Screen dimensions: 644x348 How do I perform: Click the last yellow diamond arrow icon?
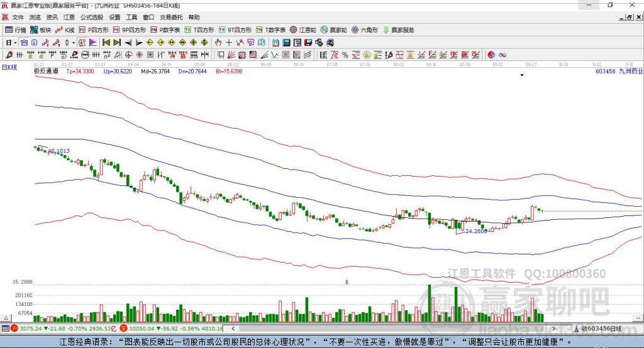[204, 43]
